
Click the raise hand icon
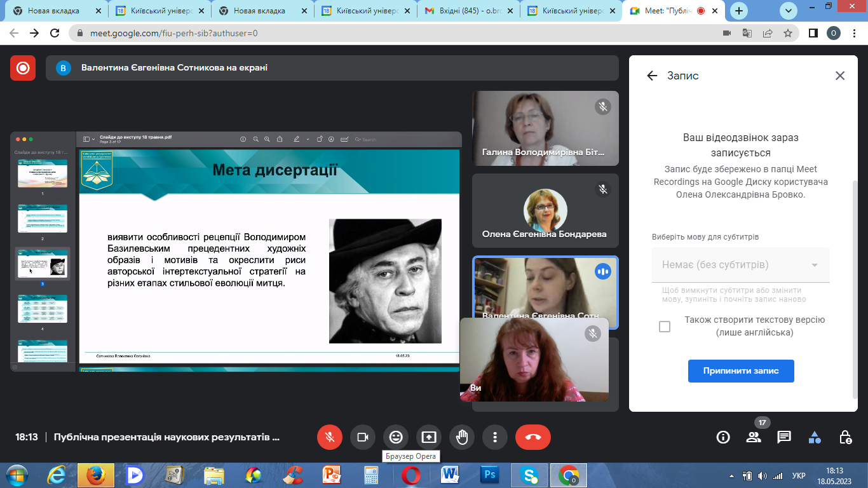pyautogui.click(x=462, y=437)
